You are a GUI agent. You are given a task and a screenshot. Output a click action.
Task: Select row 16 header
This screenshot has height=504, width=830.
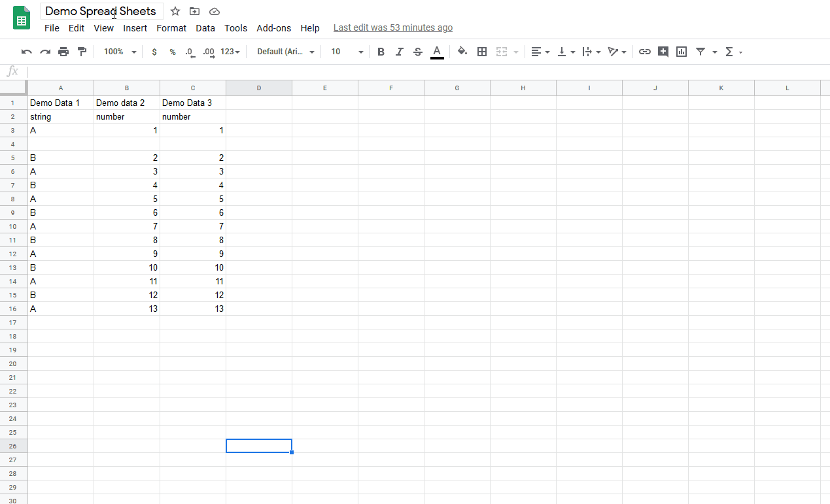click(x=13, y=309)
